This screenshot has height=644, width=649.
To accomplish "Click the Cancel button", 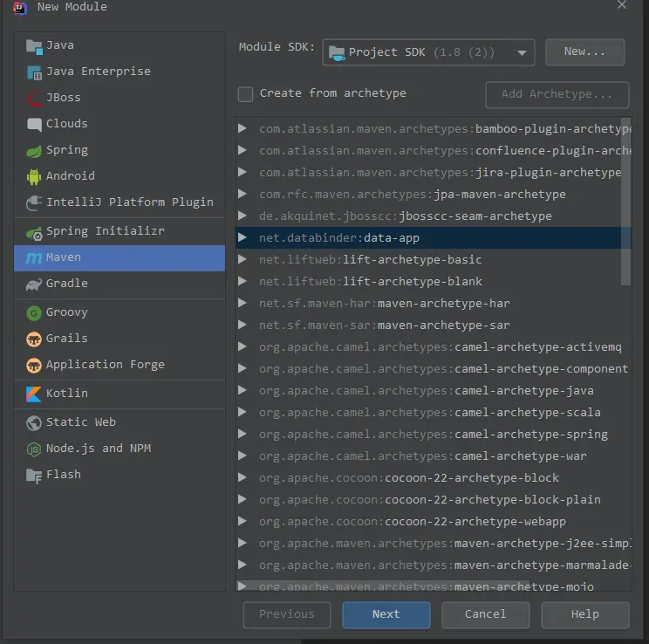I will click(x=486, y=614).
